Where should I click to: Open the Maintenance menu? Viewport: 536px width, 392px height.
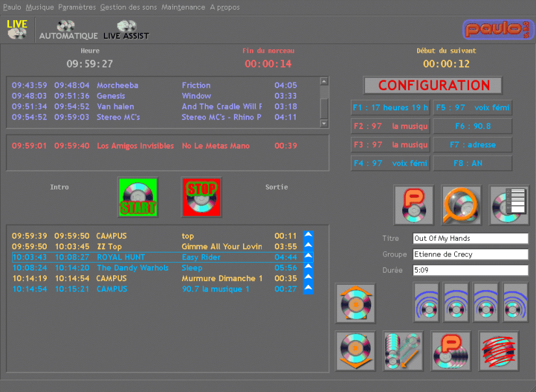pyautogui.click(x=183, y=7)
